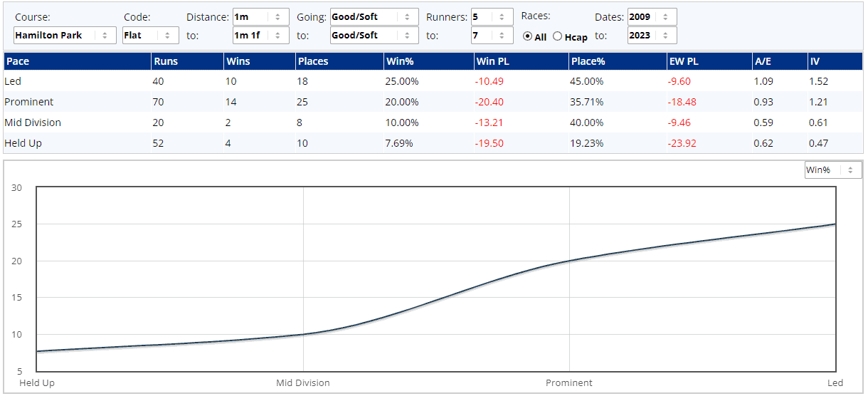Select the All races radio button
Screen dimensions: 868x401
[528, 36]
